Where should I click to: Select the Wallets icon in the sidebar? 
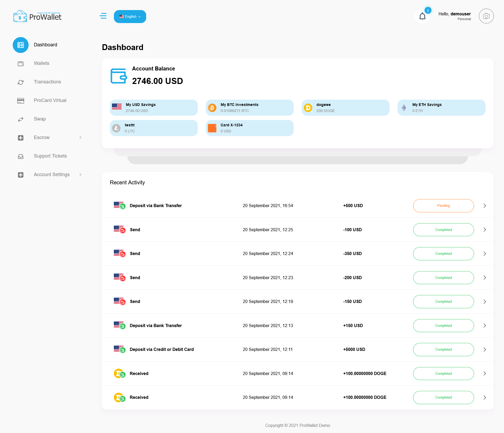pos(20,64)
